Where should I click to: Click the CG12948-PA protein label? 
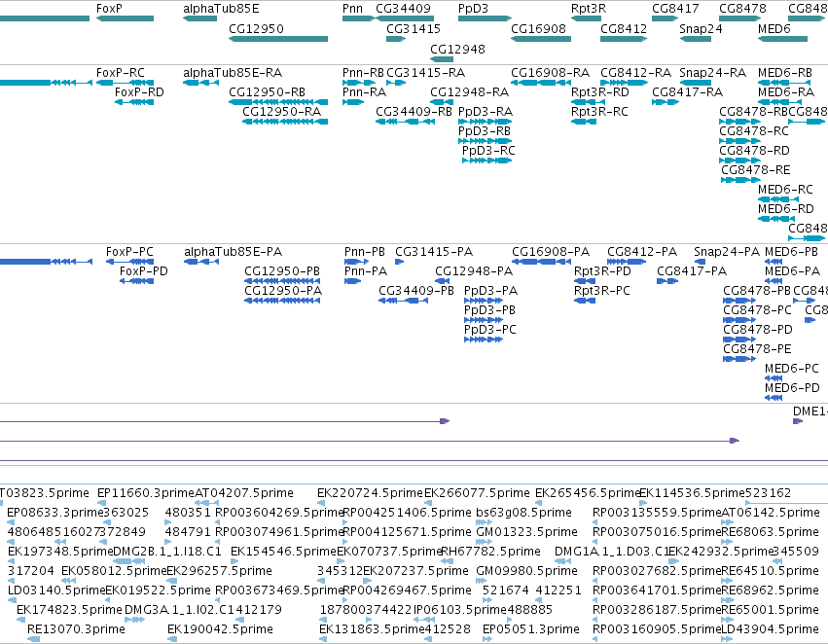[473, 270]
